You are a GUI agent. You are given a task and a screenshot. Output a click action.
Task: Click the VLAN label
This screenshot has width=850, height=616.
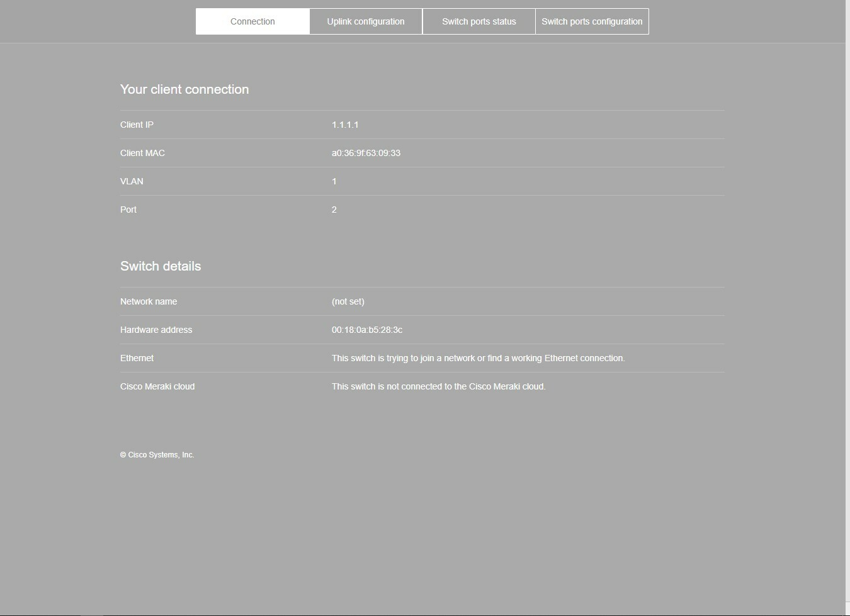(x=132, y=181)
